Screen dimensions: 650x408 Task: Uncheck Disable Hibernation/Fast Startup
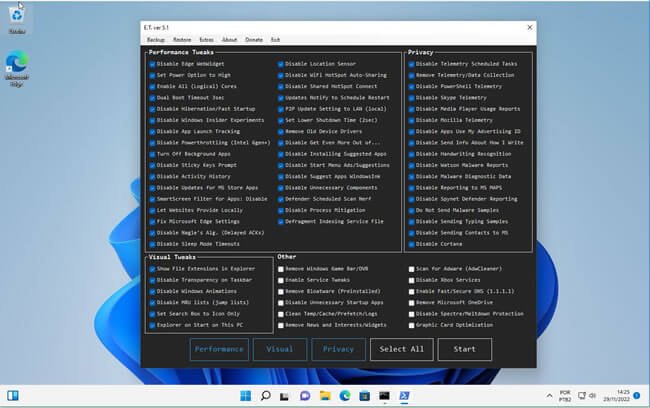coord(152,109)
